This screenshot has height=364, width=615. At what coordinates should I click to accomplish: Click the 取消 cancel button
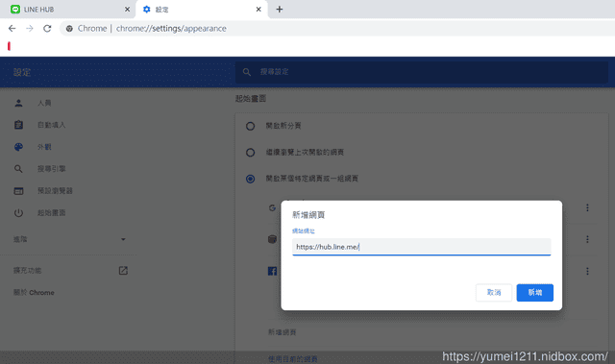494,293
